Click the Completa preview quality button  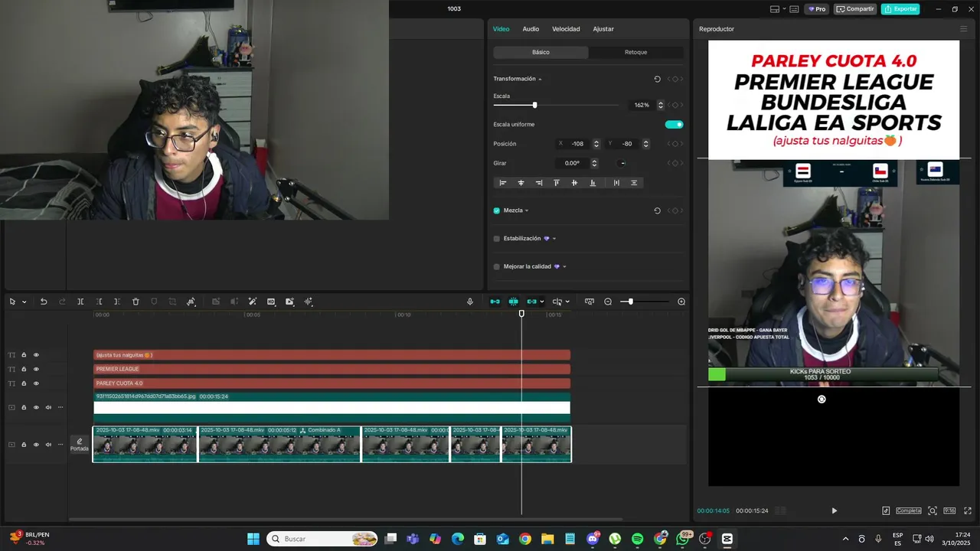[x=909, y=510]
